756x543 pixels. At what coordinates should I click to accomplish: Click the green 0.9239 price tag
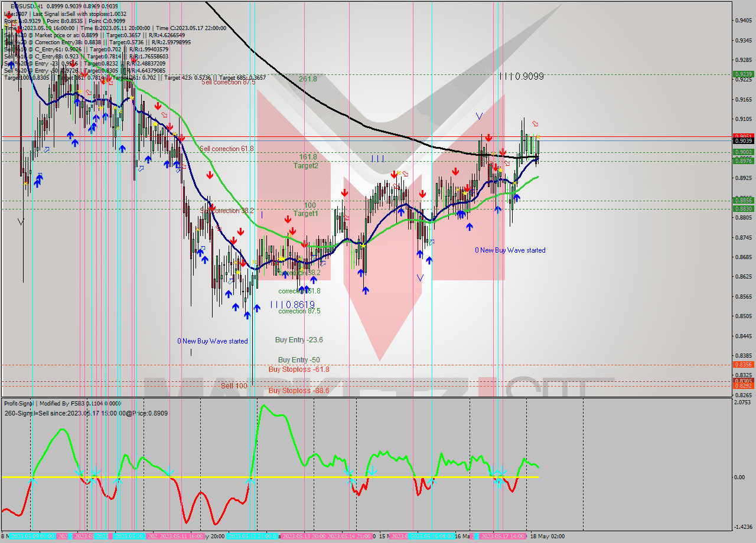click(x=743, y=74)
